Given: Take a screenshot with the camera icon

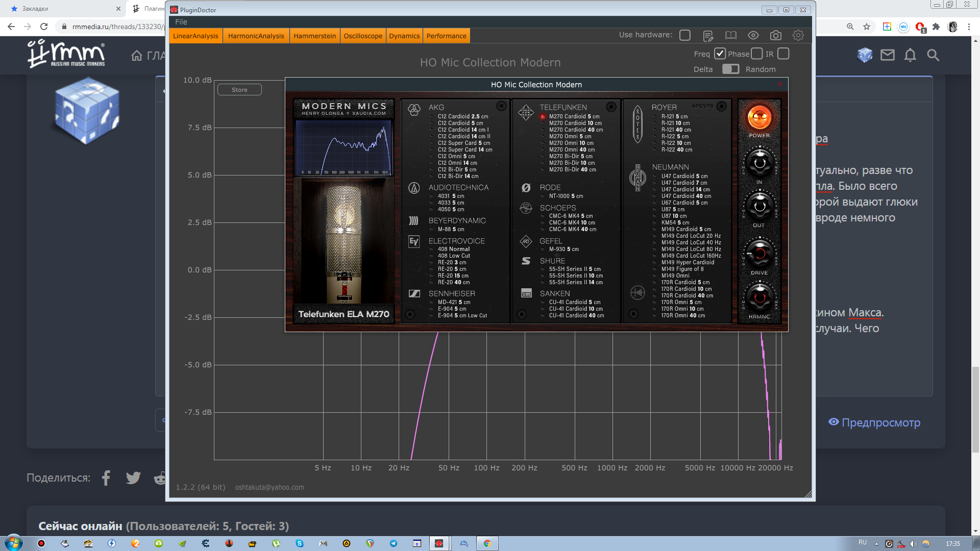Looking at the screenshot, I should coord(776,35).
